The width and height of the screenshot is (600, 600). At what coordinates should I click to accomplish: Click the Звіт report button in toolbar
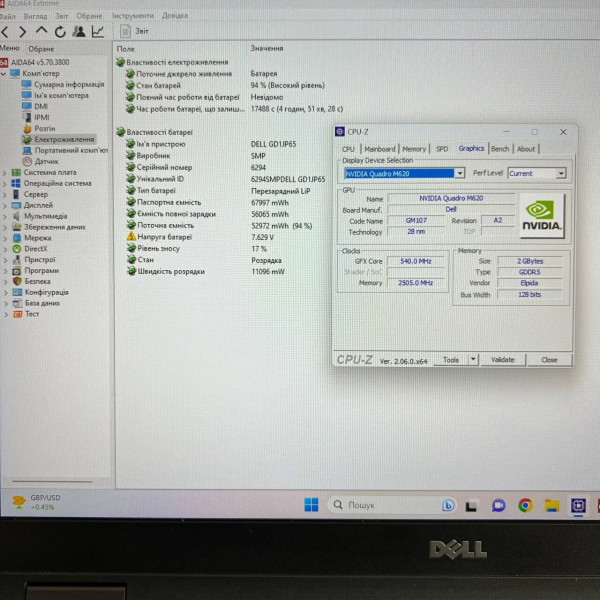pos(134,31)
